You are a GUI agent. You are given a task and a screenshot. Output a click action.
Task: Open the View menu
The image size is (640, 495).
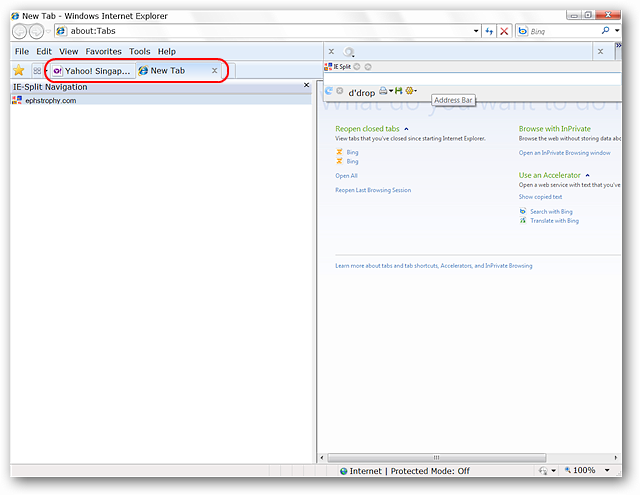pyautogui.click(x=69, y=51)
